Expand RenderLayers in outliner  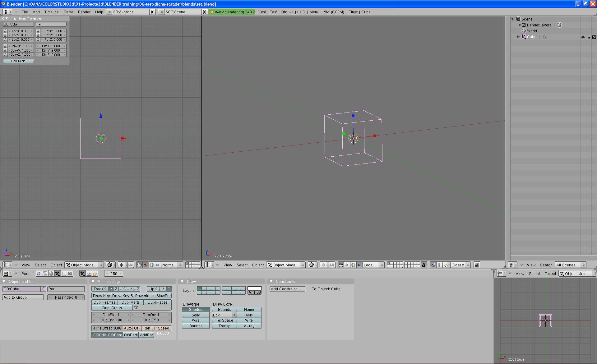pyautogui.click(x=520, y=25)
